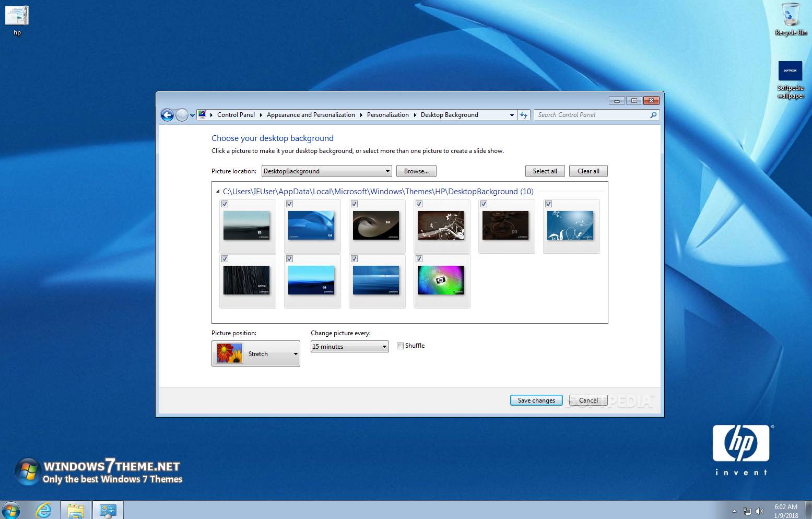
Task: Select the deep blue water thumbnail
Action: (x=376, y=280)
